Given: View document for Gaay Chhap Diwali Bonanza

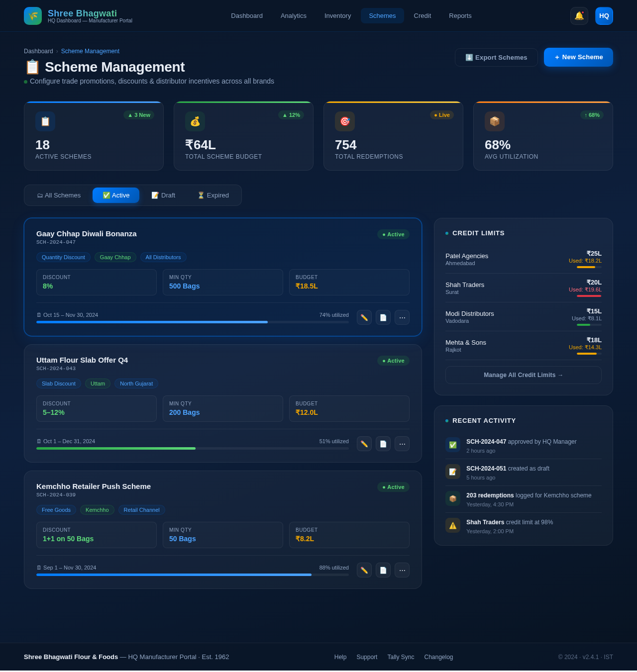Looking at the screenshot, I should click(x=383, y=317).
